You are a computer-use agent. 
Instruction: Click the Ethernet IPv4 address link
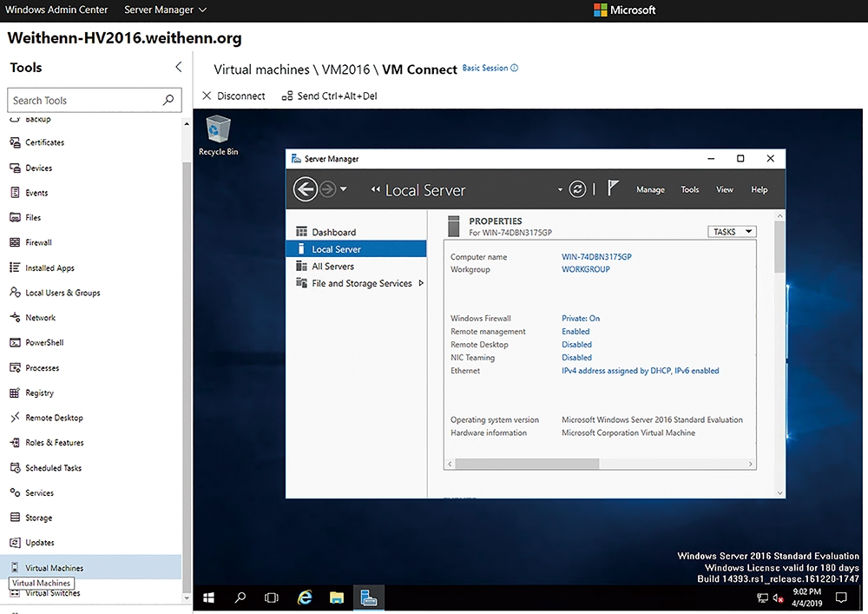point(641,370)
